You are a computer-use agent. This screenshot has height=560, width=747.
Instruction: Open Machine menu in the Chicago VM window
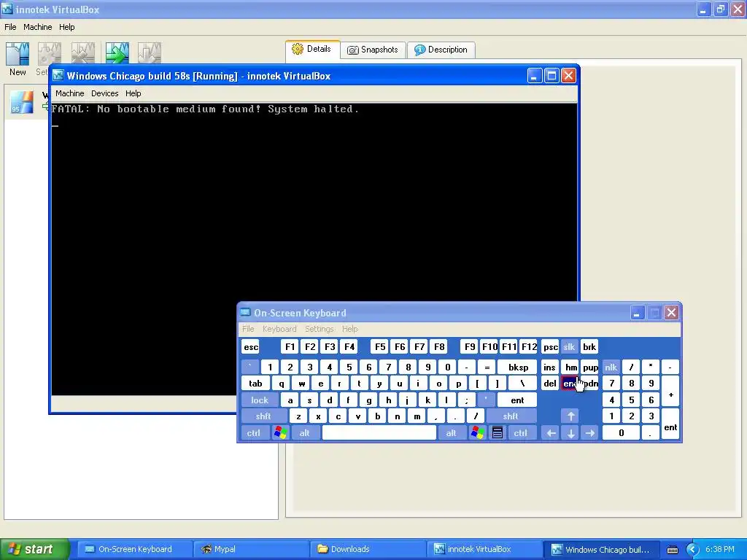(x=69, y=93)
